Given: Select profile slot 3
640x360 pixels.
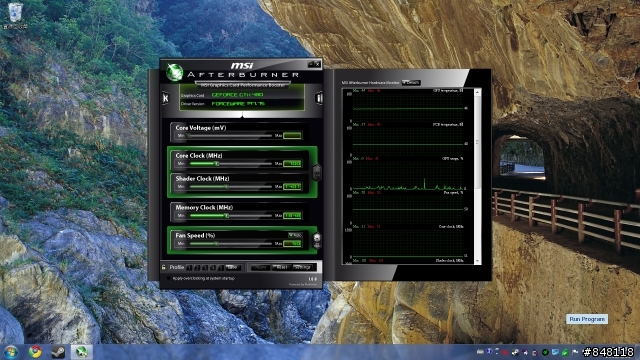Looking at the screenshot, I should [x=205, y=268].
